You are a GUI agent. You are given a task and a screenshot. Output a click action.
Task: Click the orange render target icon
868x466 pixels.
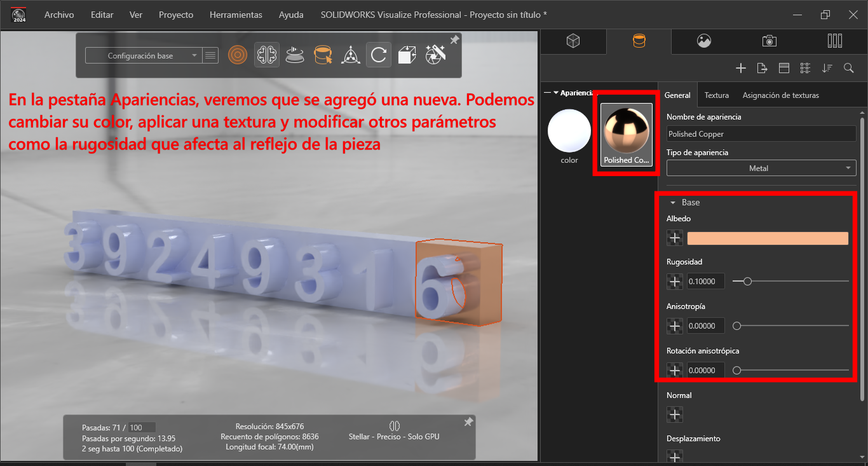point(237,55)
